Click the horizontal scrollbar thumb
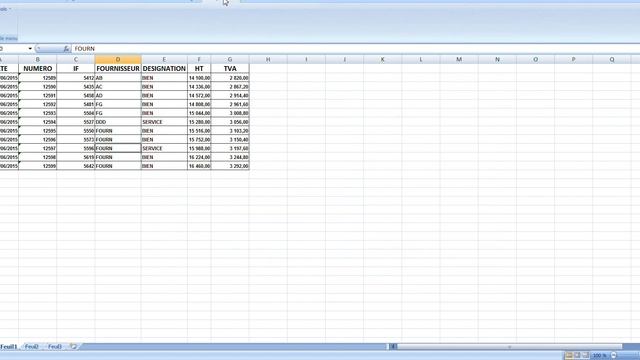 (x=509, y=347)
